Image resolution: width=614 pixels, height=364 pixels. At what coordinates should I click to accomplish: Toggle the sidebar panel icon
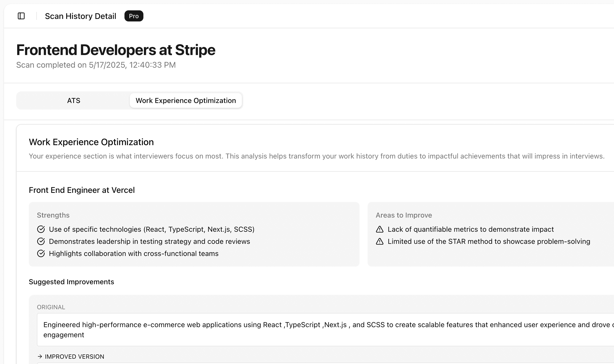(21, 16)
